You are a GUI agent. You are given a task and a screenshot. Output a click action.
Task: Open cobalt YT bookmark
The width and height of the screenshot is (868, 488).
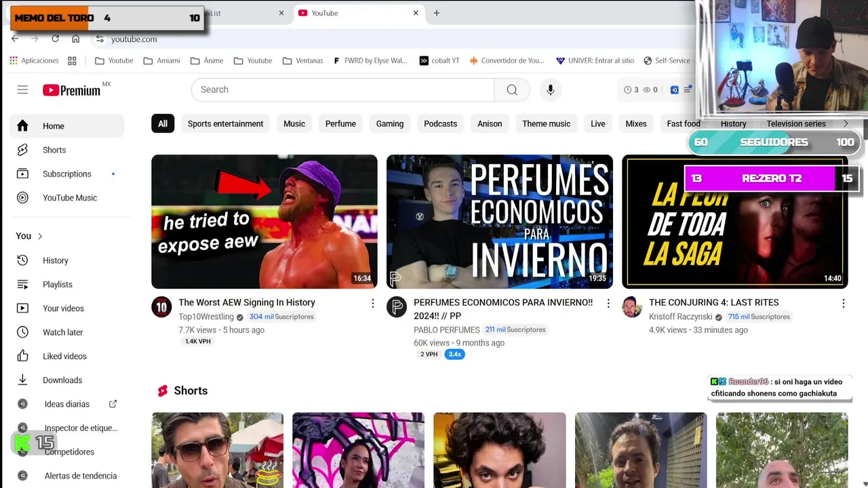point(439,60)
